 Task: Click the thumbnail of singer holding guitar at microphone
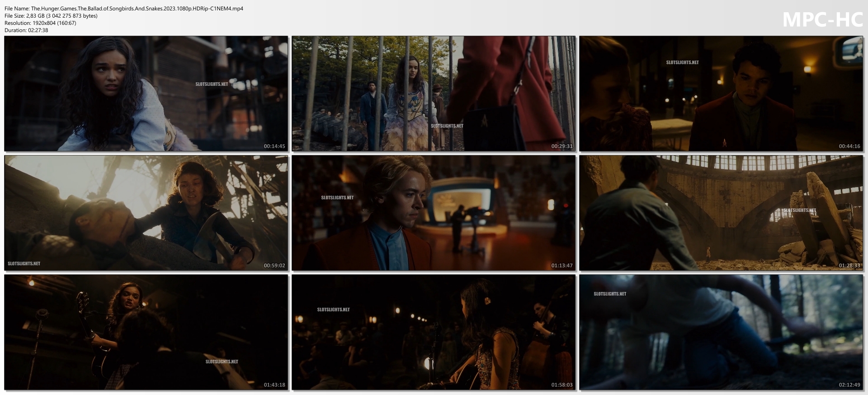point(146,332)
